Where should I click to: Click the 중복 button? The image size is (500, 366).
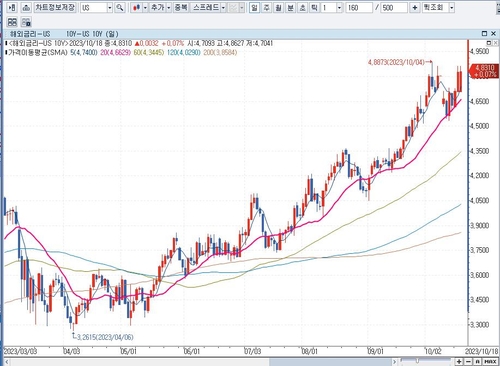tap(181, 7)
